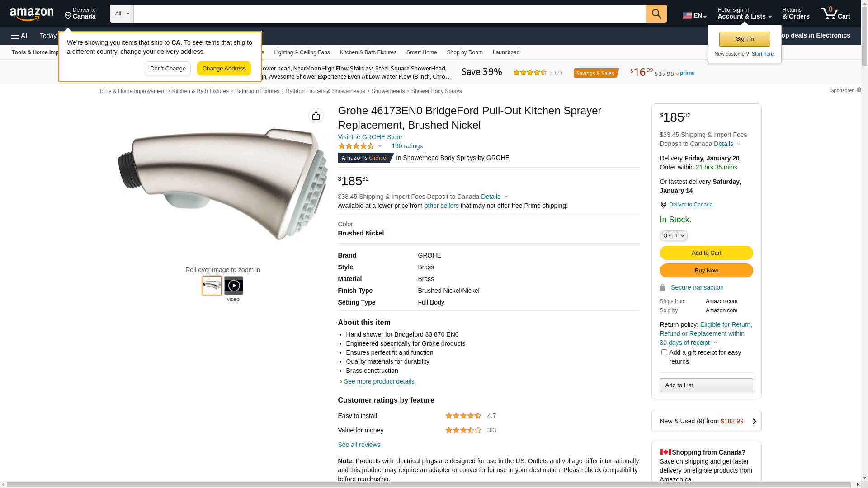This screenshot has width=868, height=488.
Task: Click inside the search text field
Action: [390, 14]
